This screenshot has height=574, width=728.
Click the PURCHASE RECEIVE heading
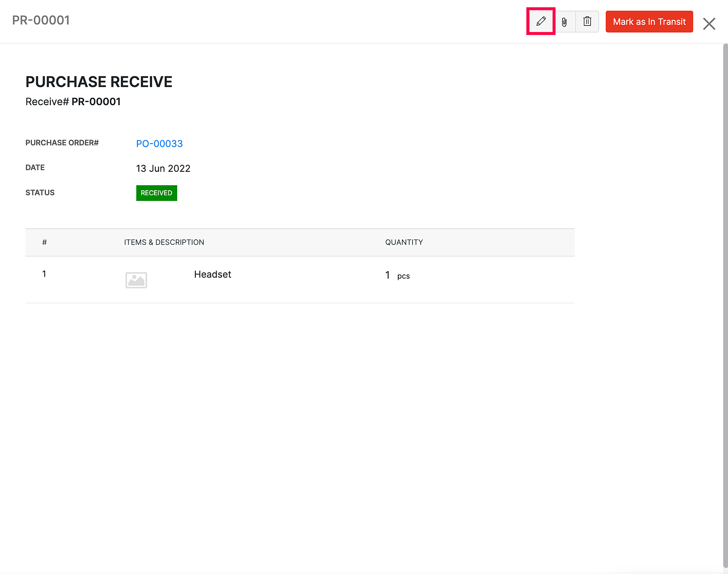click(x=99, y=82)
